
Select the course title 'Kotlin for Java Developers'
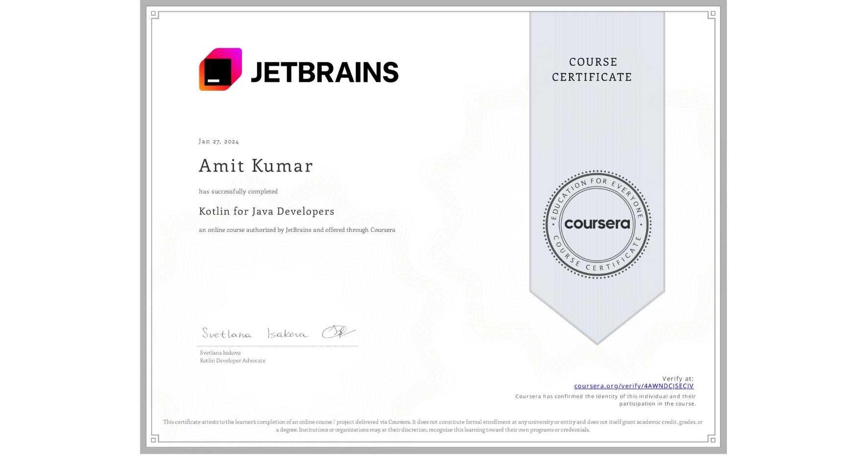pos(266,211)
